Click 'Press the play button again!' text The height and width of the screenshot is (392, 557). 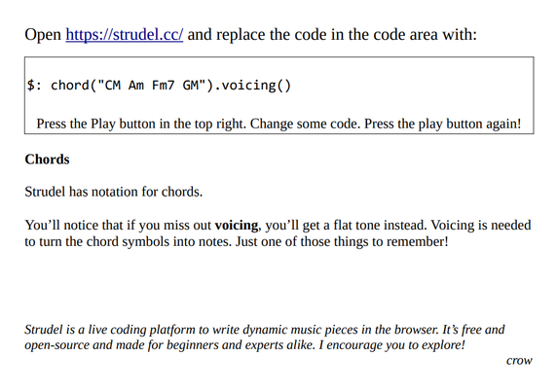443,124
